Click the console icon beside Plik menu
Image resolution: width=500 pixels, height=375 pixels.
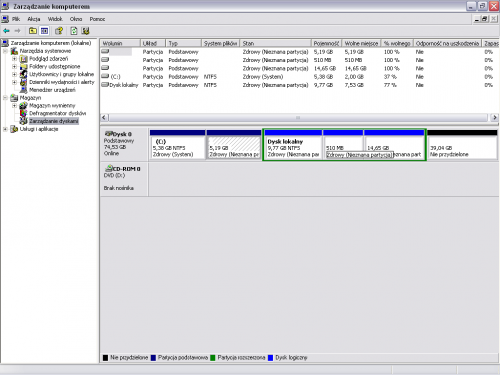tap(5, 19)
